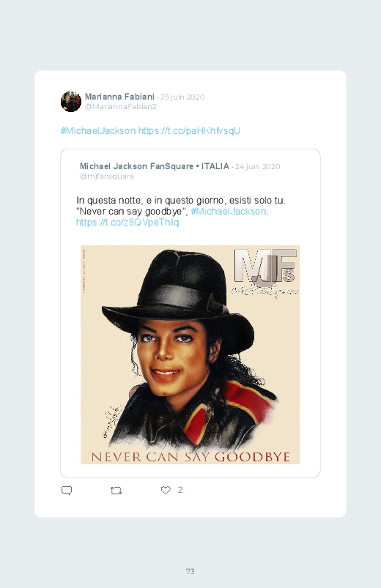Image resolution: width=381 pixels, height=588 pixels.
Task: Click the Marianna Fabiani display name
Action: [x=119, y=97]
